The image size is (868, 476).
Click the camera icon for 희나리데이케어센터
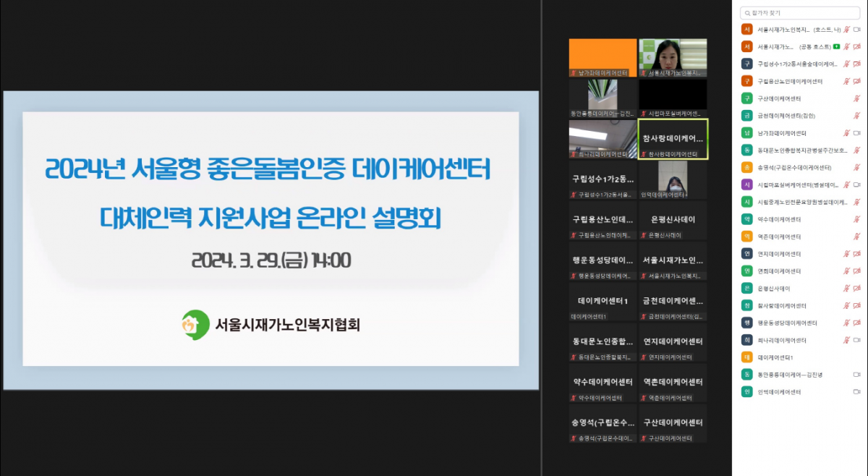[x=856, y=340]
